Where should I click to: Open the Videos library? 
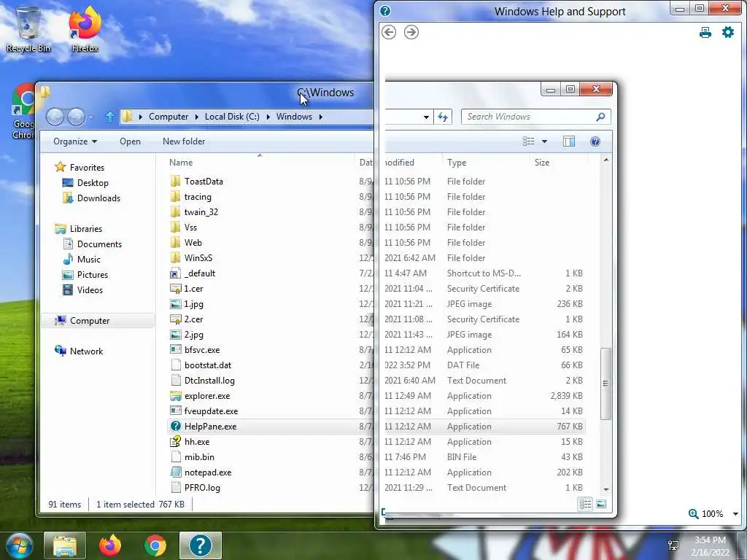point(90,290)
